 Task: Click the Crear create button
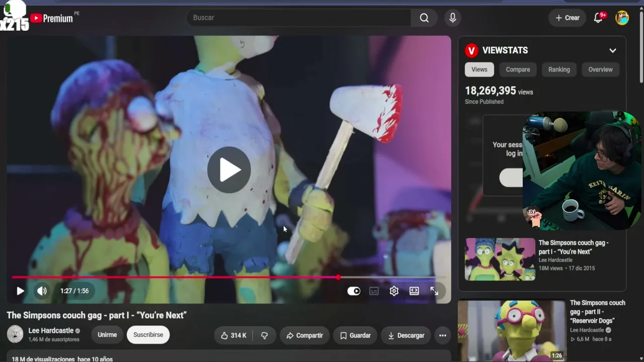click(x=567, y=18)
